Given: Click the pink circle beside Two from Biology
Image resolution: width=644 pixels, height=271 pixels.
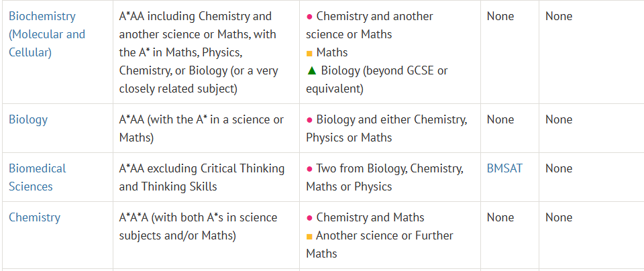Looking at the screenshot, I should (x=310, y=169).
